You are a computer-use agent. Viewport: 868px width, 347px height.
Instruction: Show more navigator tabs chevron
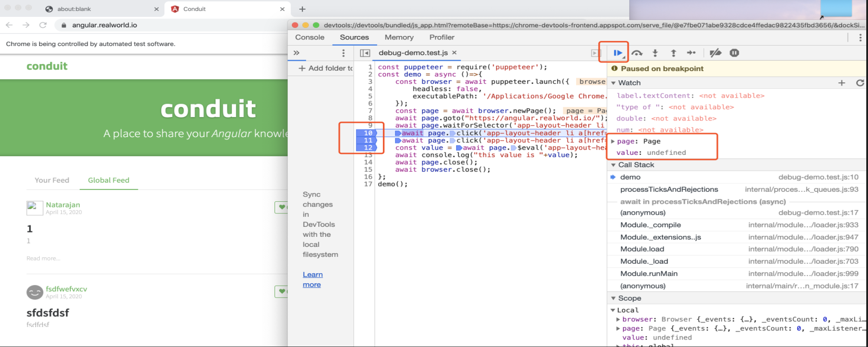pyautogui.click(x=297, y=53)
